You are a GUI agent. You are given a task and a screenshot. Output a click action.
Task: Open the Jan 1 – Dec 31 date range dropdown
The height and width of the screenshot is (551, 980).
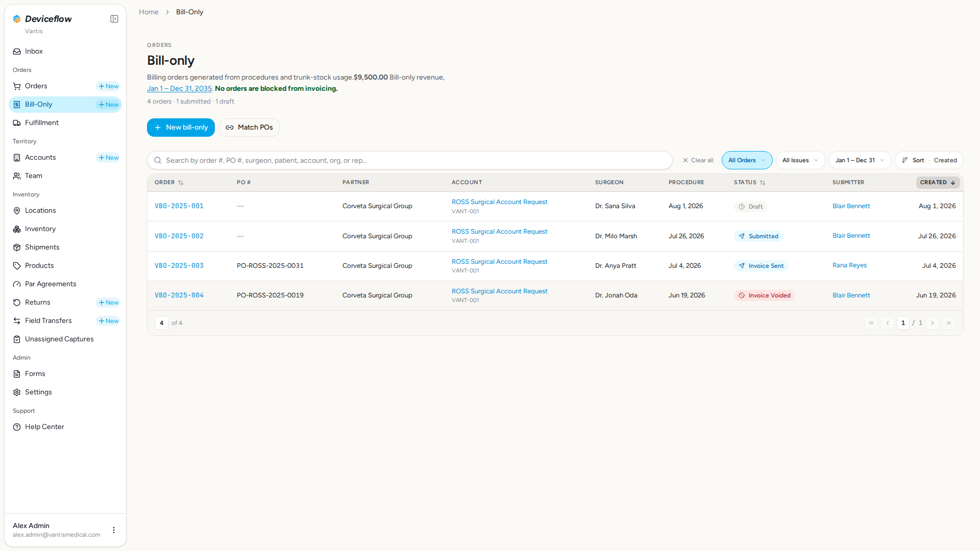point(860,160)
